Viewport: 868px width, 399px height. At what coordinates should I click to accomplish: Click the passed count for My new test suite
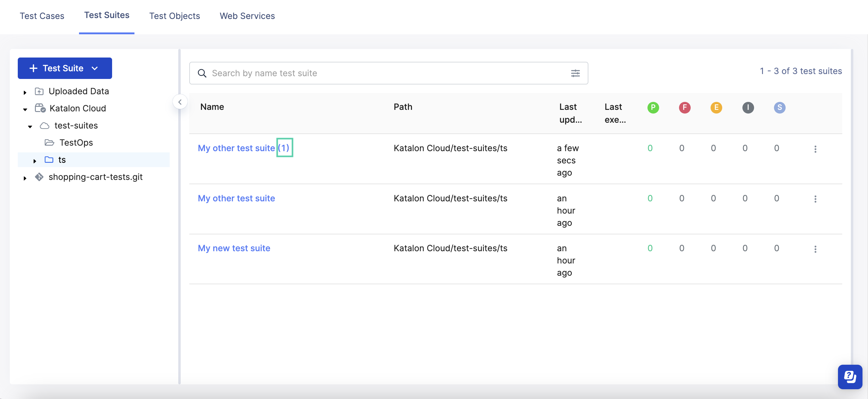pyautogui.click(x=650, y=248)
